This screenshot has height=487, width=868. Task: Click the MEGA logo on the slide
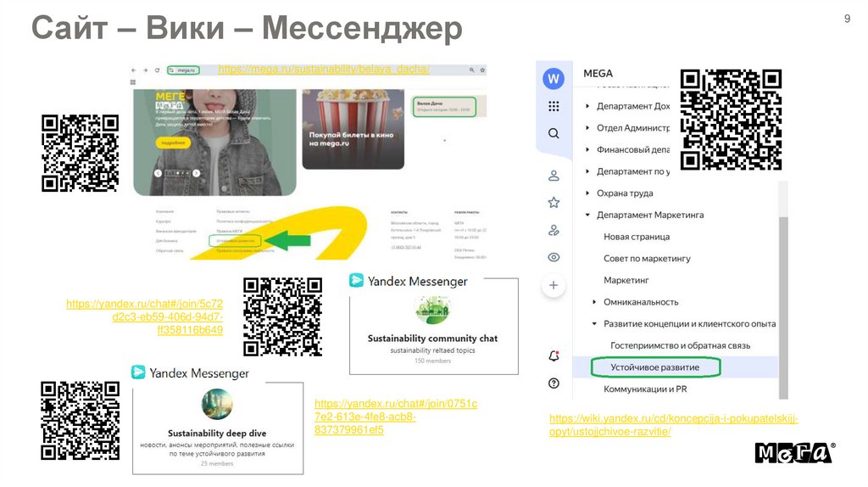pyautogui.click(x=795, y=453)
